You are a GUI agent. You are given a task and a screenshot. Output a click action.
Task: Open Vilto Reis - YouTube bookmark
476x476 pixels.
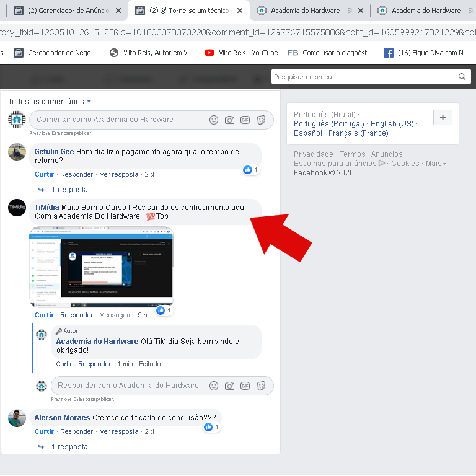241,53
